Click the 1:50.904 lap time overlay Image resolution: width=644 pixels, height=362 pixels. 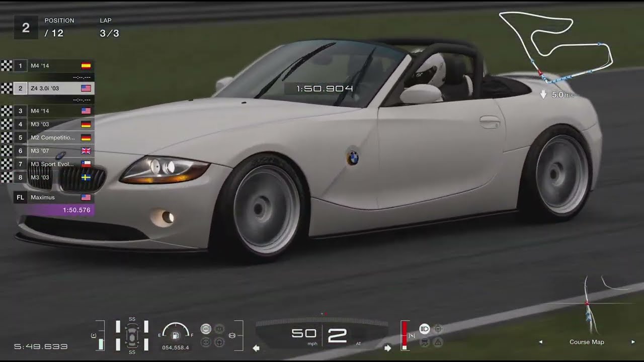pos(325,88)
